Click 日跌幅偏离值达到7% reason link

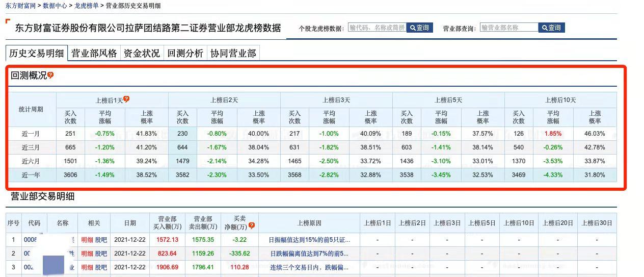coord(309,254)
